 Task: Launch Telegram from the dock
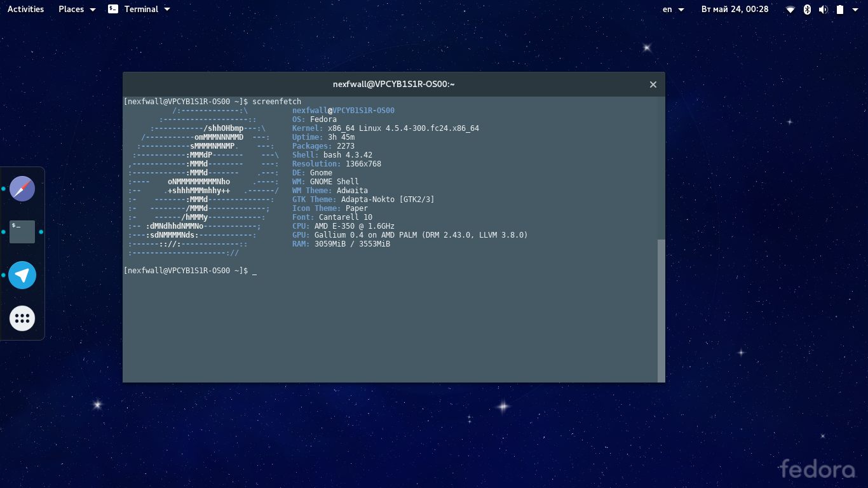22,275
